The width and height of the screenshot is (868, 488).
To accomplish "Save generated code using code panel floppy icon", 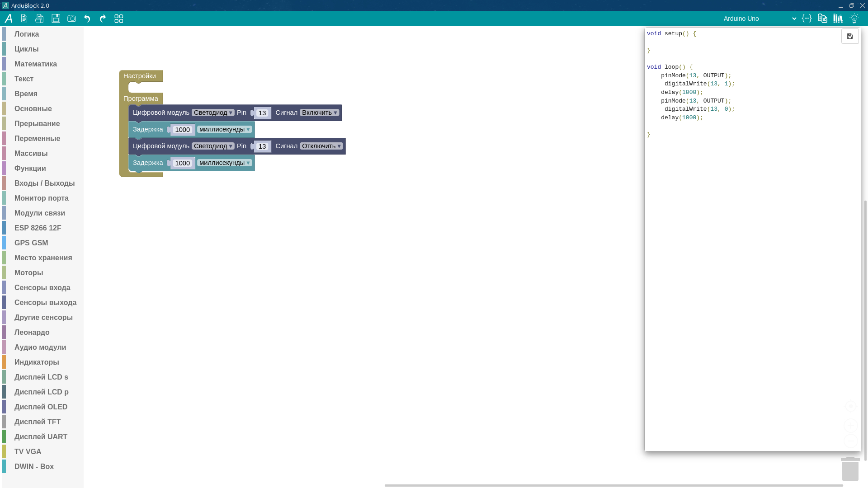I will [x=850, y=36].
